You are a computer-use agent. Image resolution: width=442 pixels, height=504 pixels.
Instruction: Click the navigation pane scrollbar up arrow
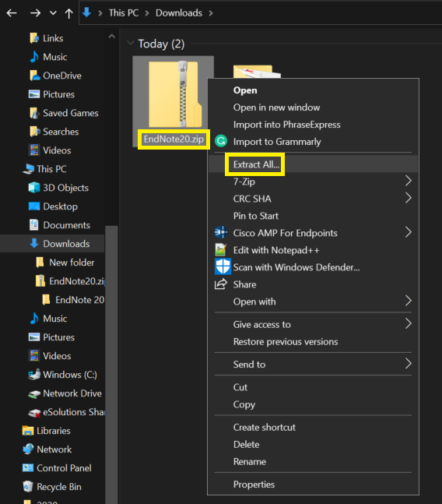click(111, 37)
